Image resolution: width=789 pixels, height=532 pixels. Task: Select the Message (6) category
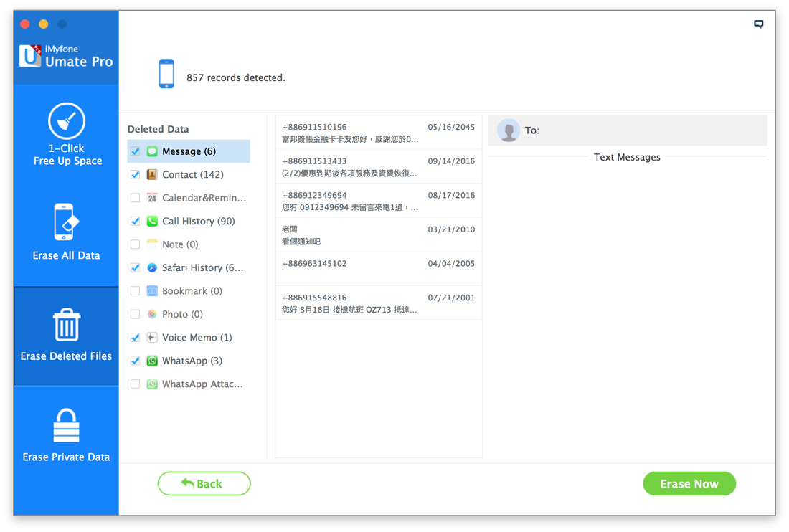point(189,151)
